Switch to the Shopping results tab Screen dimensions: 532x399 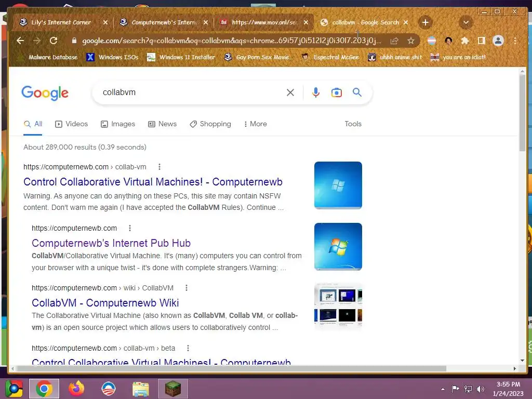pyautogui.click(x=210, y=124)
